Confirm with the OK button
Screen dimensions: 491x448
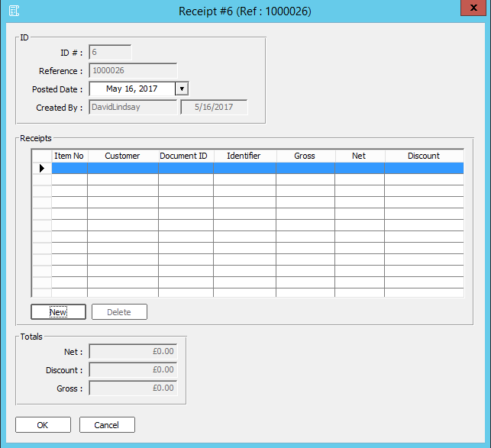(x=43, y=425)
